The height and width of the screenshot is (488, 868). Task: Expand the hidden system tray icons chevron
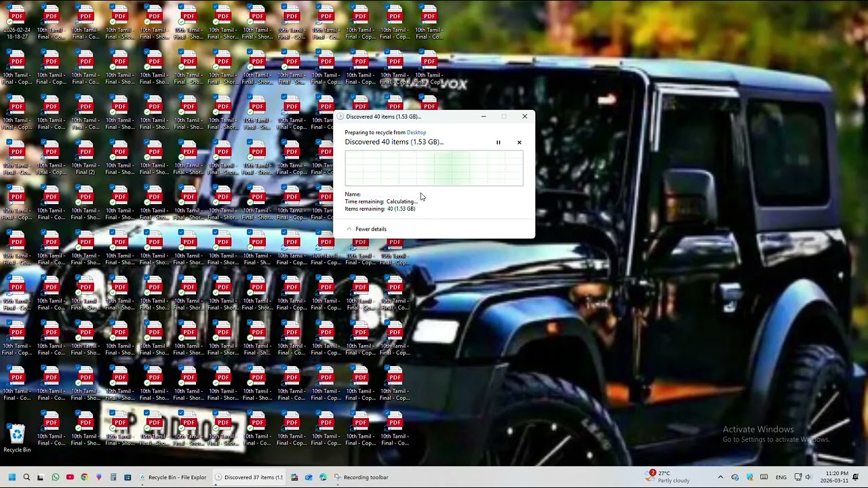click(720, 477)
